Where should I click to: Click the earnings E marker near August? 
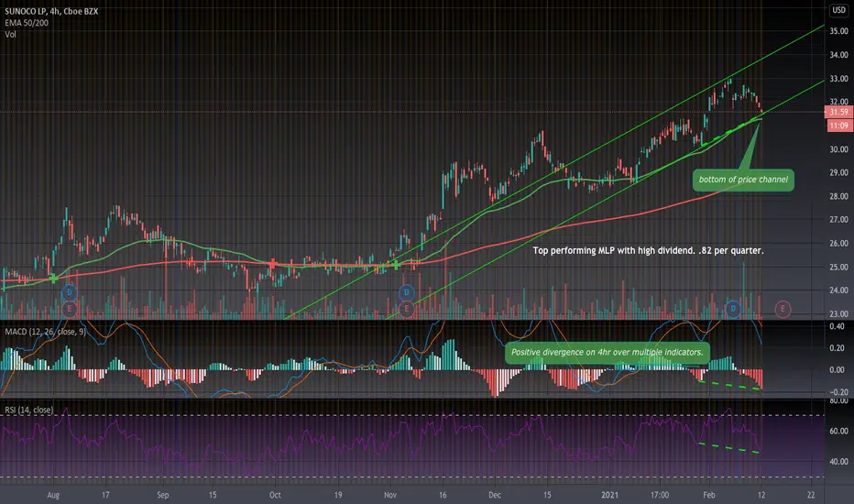(x=69, y=309)
